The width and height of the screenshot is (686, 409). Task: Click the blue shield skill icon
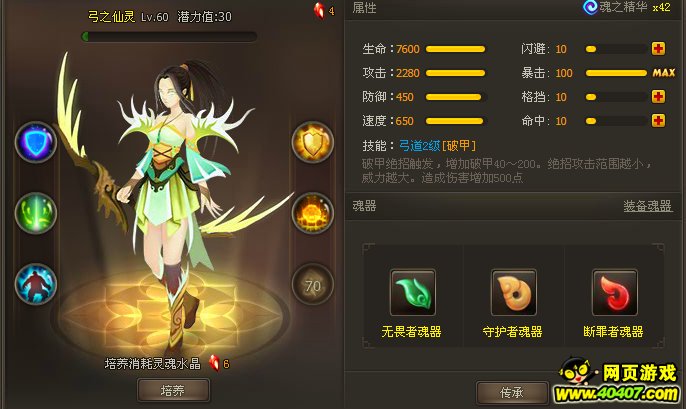[x=36, y=142]
